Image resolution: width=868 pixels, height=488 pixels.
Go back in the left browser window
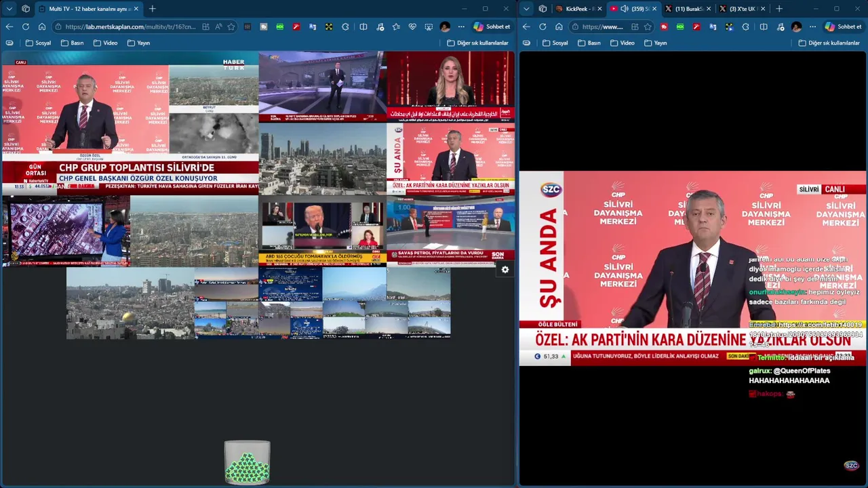[9, 26]
